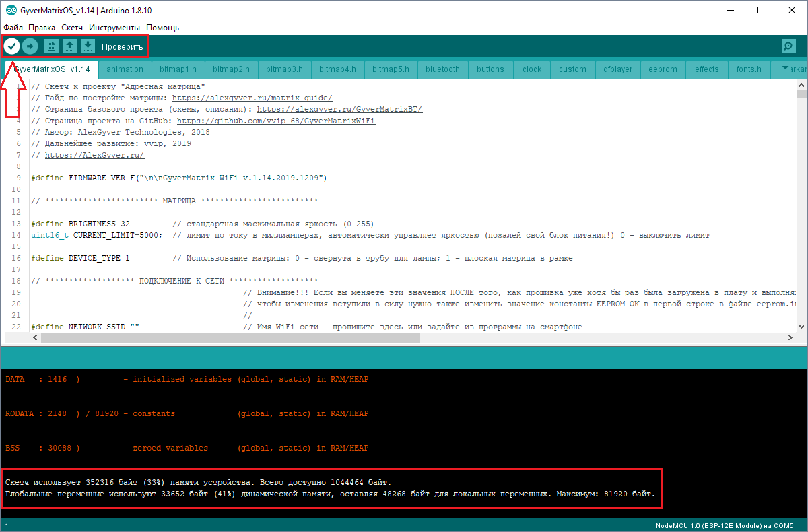Switch to the buttons tab
Image resolution: width=808 pixels, height=532 pixels.
(x=490, y=69)
